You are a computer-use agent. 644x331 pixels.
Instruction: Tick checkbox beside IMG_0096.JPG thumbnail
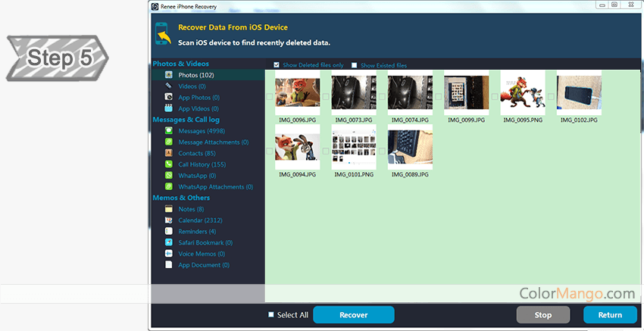click(x=270, y=96)
